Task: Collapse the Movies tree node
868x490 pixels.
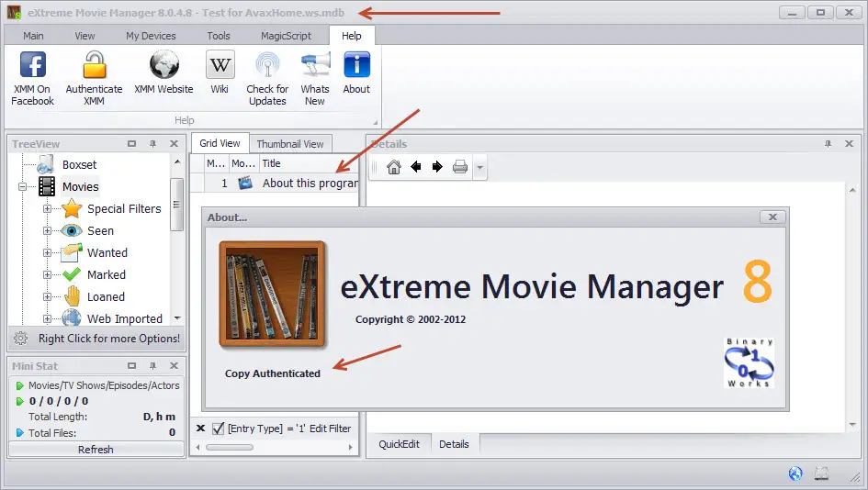Action: [x=22, y=187]
